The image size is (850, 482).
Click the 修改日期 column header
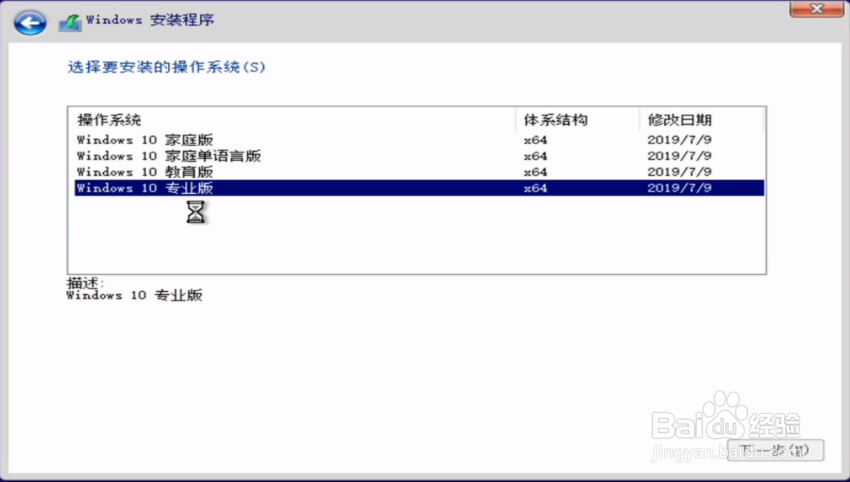coord(701,120)
